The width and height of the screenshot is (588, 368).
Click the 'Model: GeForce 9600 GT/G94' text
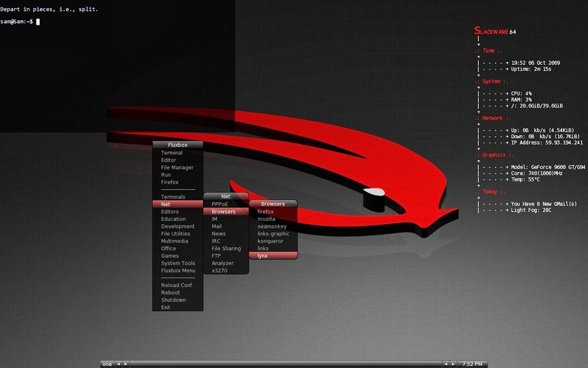(548, 167)
